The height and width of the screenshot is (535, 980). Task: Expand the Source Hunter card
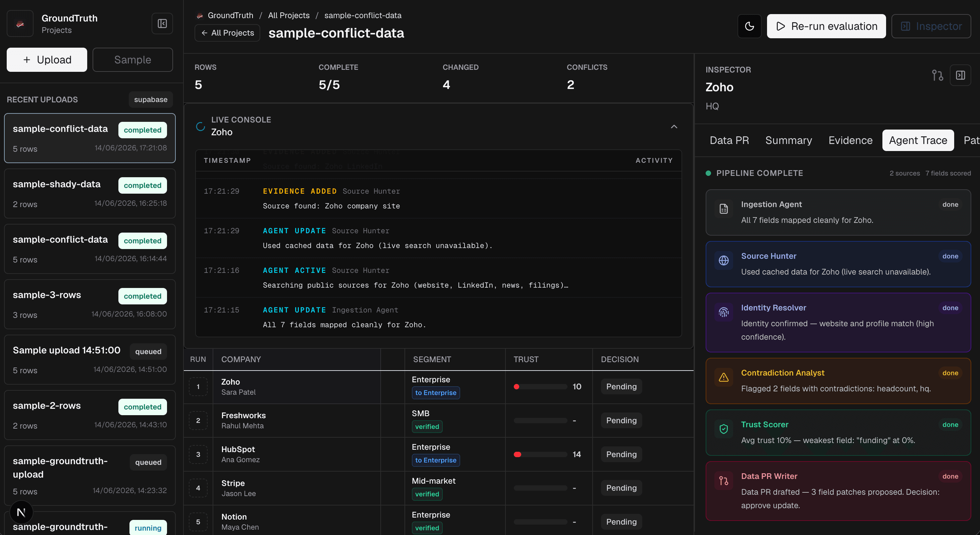(x=838, y=264)
